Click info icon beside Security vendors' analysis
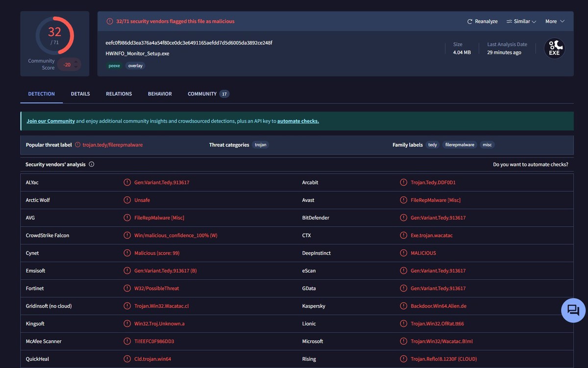 pyautogui.click(x=92, y=165)
